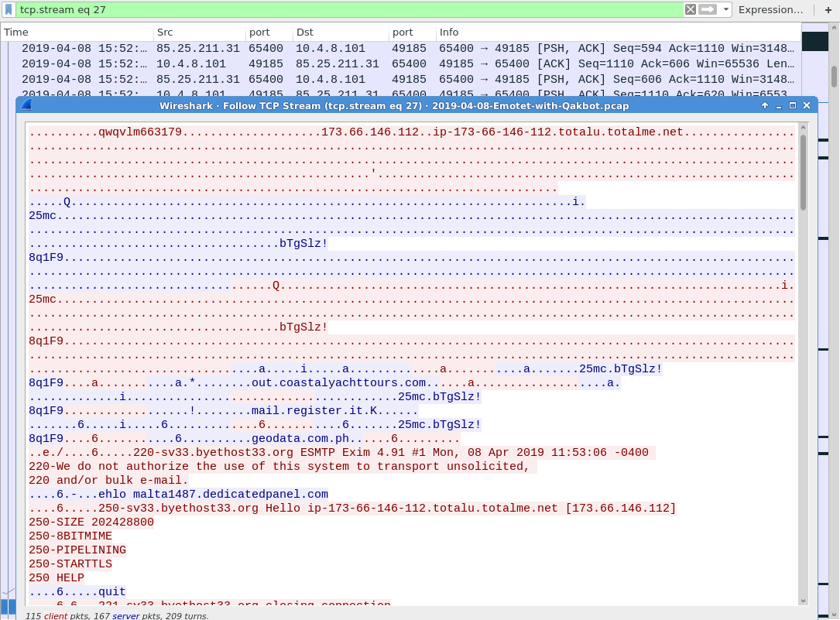Select packet with Seq=606 Ack=1110
Viewport: 840px width, 620px height.
coord(401,79)
